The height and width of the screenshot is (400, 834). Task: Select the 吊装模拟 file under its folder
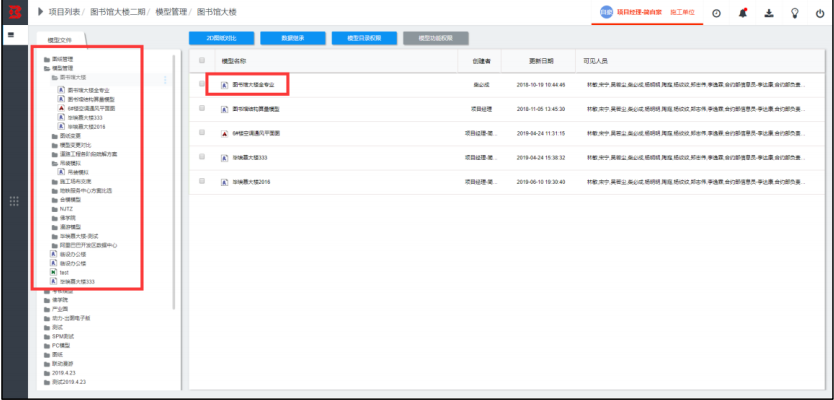click(76, 172)
